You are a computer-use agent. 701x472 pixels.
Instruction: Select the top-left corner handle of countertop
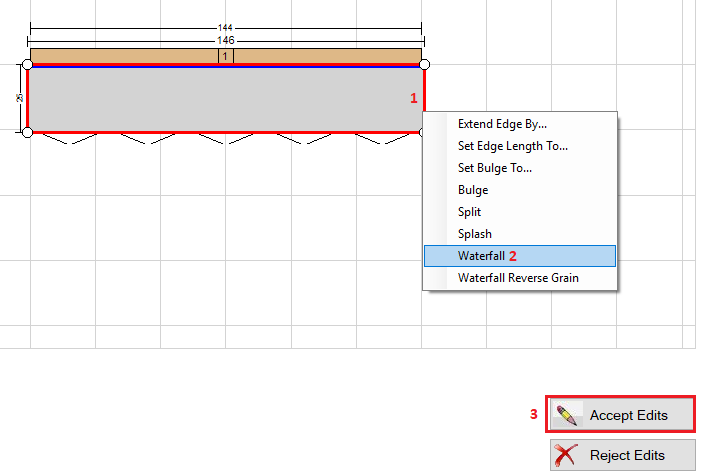(x=27, y=65)
